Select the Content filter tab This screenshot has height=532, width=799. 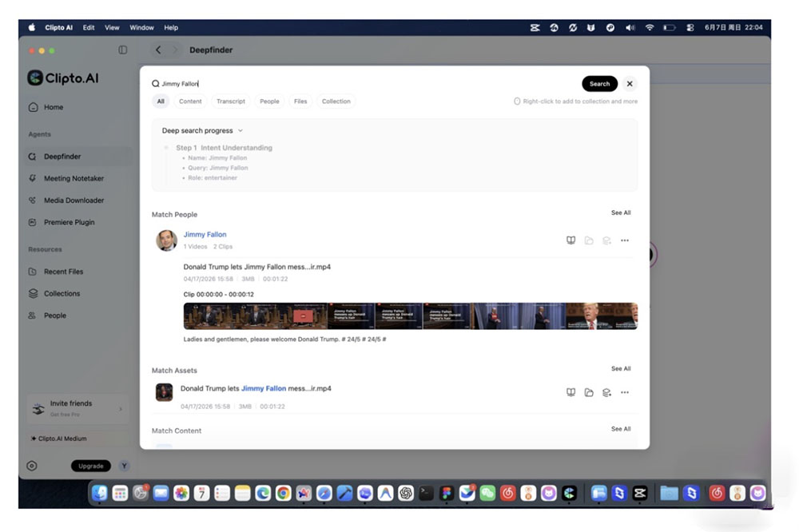coord(190,101)
